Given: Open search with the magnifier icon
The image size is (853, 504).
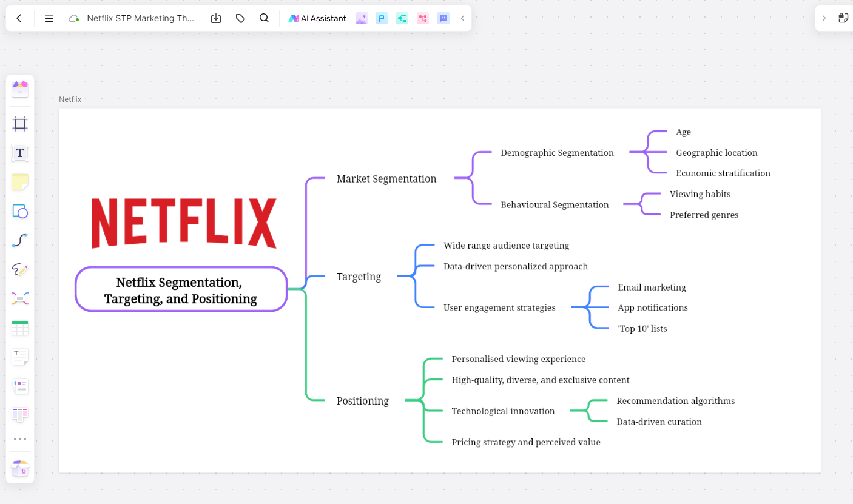Looking at the screenshot, I should (264, 18).
